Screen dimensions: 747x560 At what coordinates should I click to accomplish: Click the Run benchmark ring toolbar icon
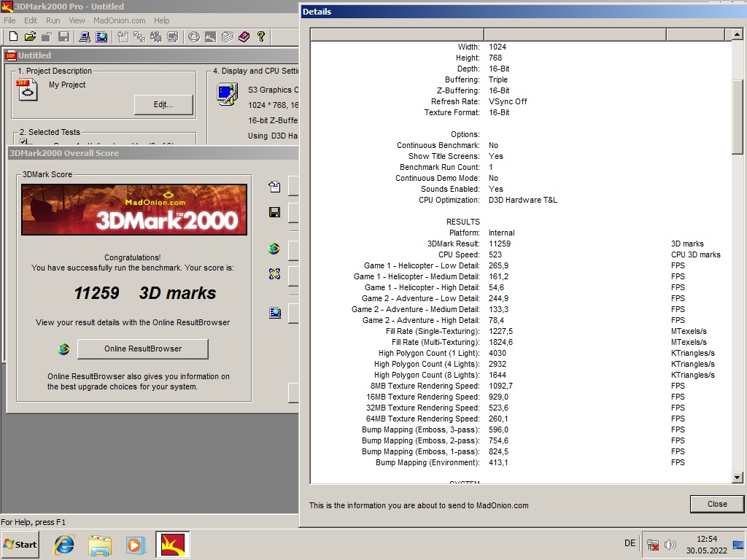coord(193,36)
